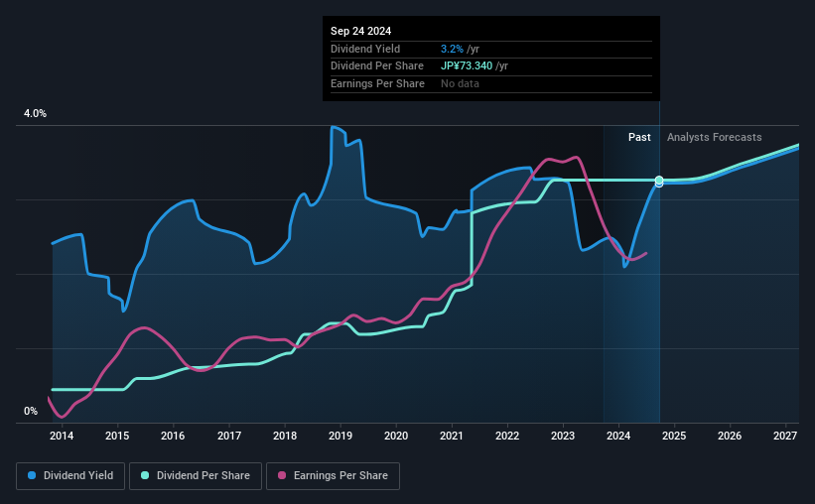
Task: Toggle the Dividend Per Share legend button
Action: pos(196,476)
